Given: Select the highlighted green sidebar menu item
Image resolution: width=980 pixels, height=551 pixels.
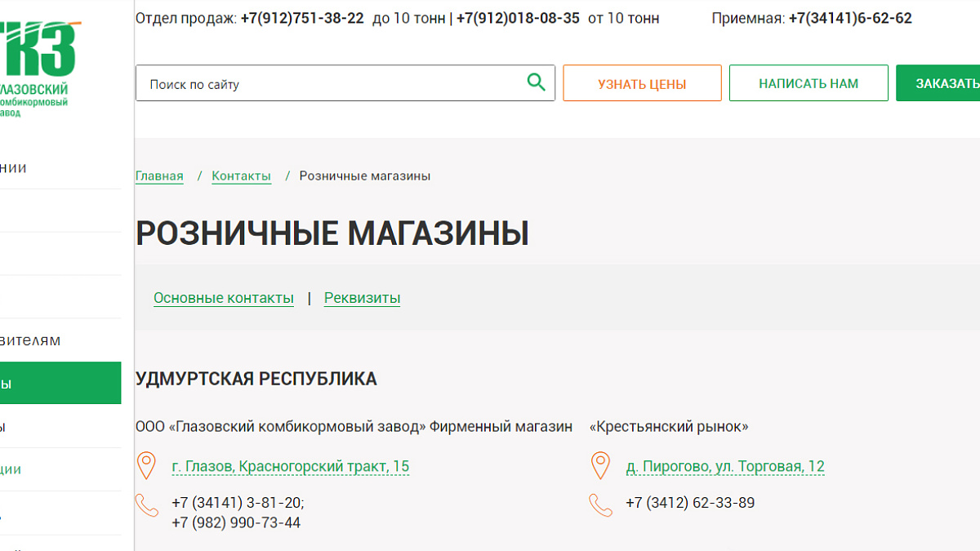Looking at the screenshot, I should pyautogui.click(x=60, y=383).
